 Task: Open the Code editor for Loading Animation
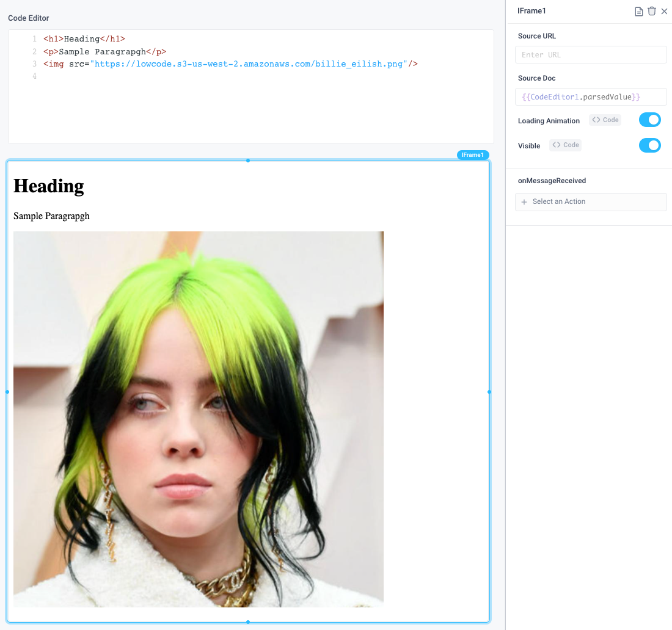pyautogui.click(x=605, y=120)
